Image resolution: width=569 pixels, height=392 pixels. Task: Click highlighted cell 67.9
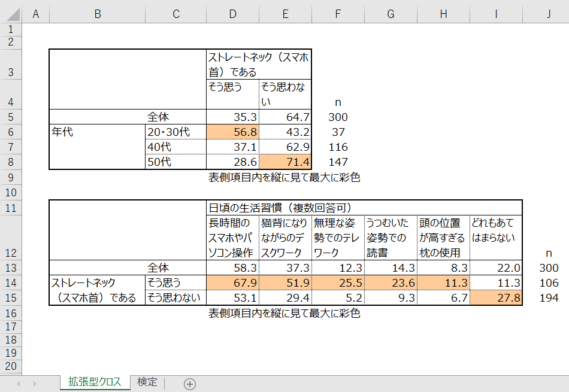tap(232, 283)
